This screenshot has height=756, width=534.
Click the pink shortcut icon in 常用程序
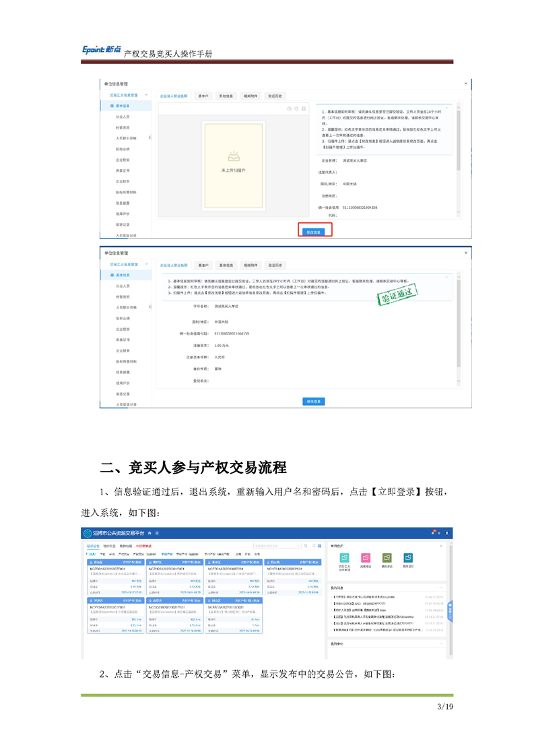365,558
